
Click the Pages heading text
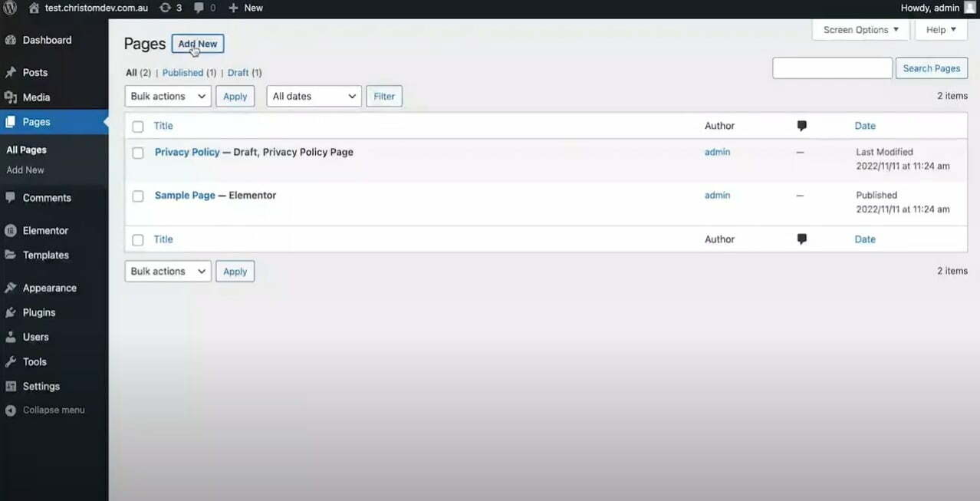pos(145,44)
